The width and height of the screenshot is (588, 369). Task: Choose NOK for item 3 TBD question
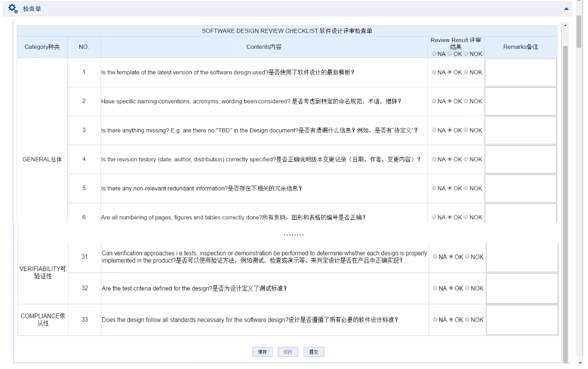[466, 130]
